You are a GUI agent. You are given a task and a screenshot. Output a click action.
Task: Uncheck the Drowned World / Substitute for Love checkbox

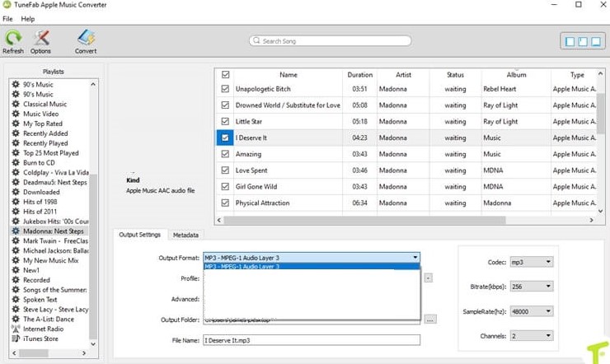[225, 105]
